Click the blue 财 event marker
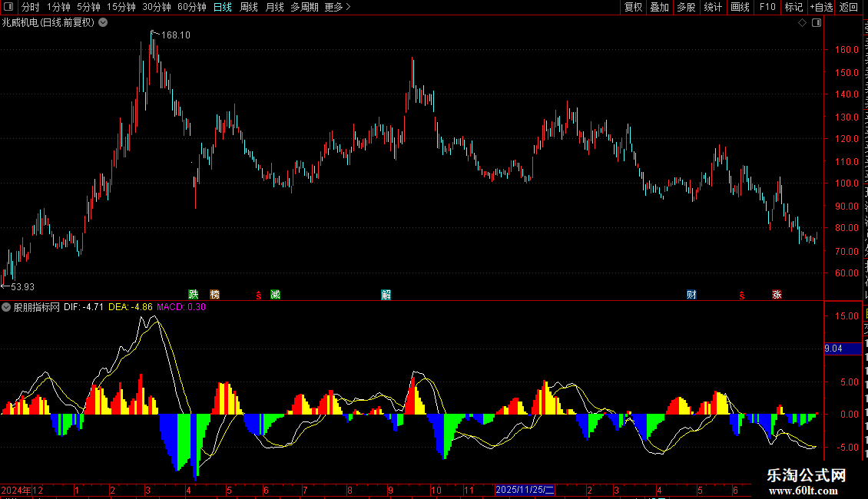The image size is (868, 499). (691, 294)
